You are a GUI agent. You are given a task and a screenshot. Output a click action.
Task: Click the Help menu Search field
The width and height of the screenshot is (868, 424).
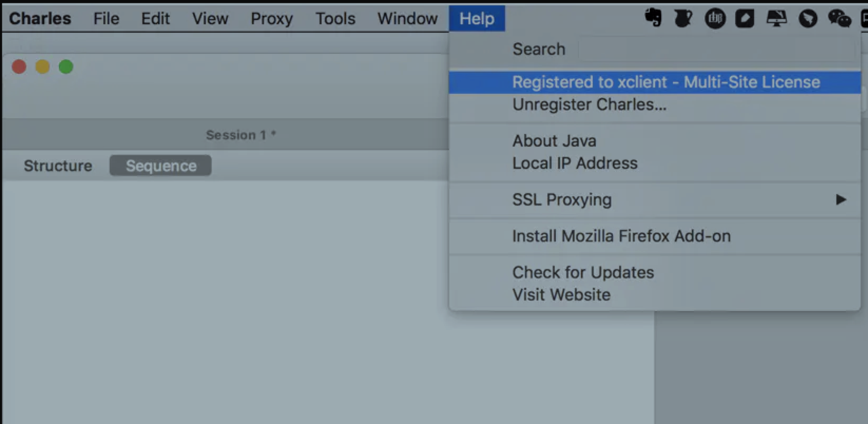point(716,50)
